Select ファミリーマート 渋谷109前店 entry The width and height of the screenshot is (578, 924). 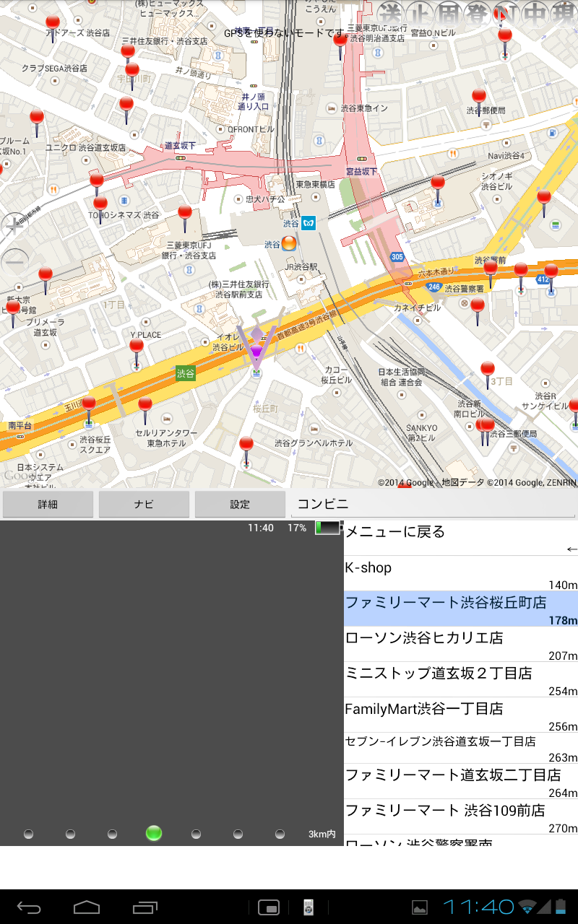click(461, 817)
